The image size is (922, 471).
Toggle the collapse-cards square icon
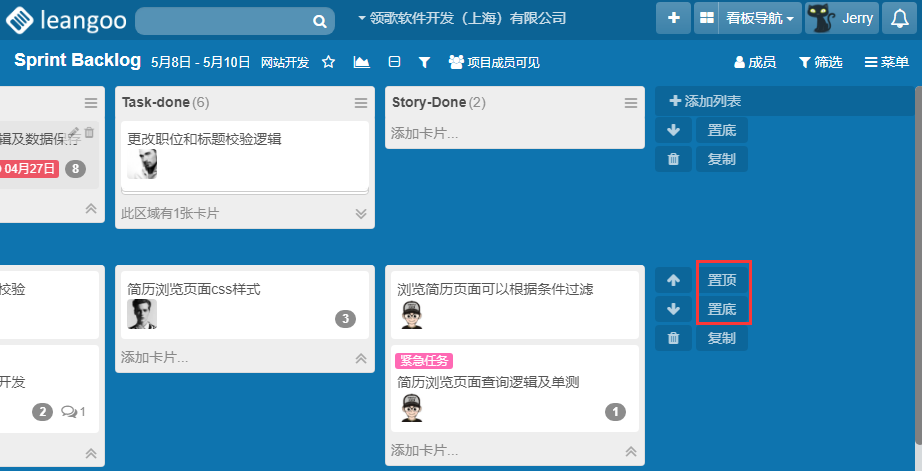click(394, 62)
